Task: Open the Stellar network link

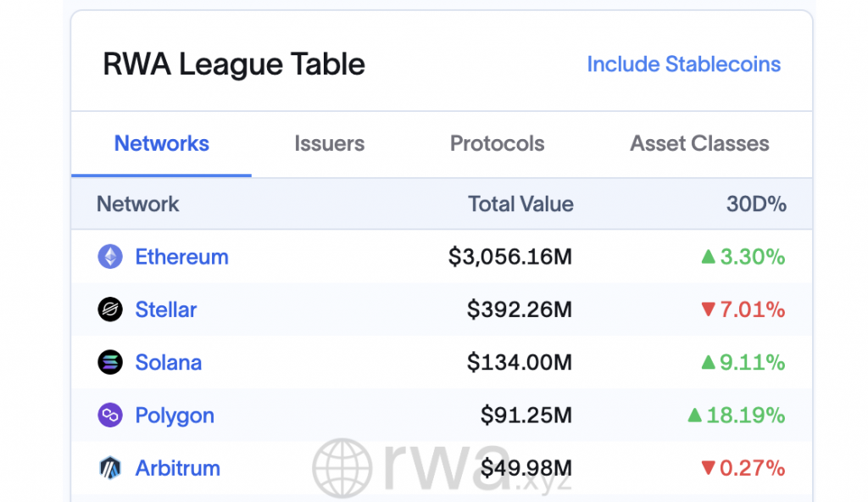Action: pyautogui.click(x=165, y=310)
